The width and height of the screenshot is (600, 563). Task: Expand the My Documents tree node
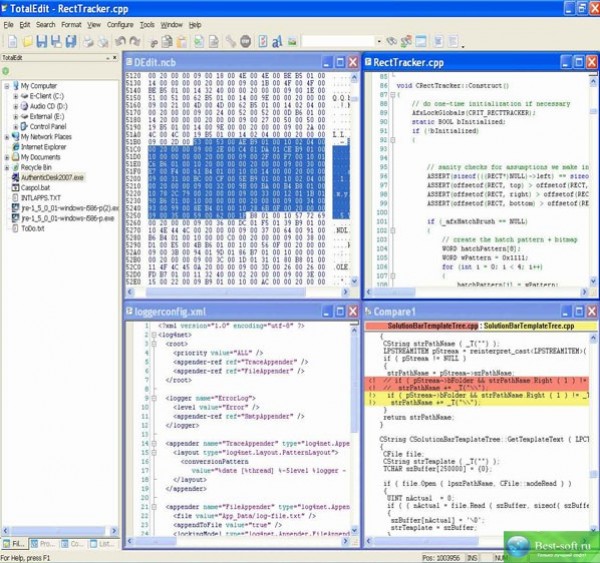[6, 157]
